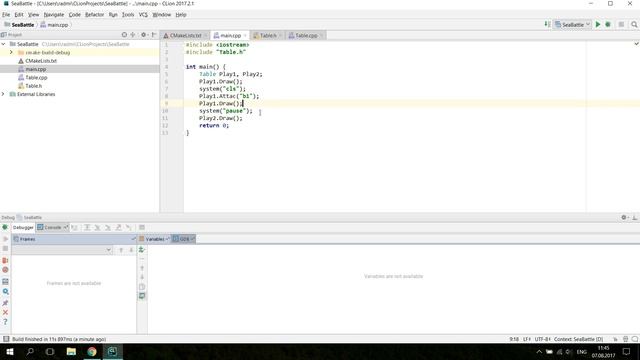Image resolution: width=640 pixels, height=360 pixels.
Task: Click the Build arrow icon left of SeaBattle configuration
Action: pos(547,24)
